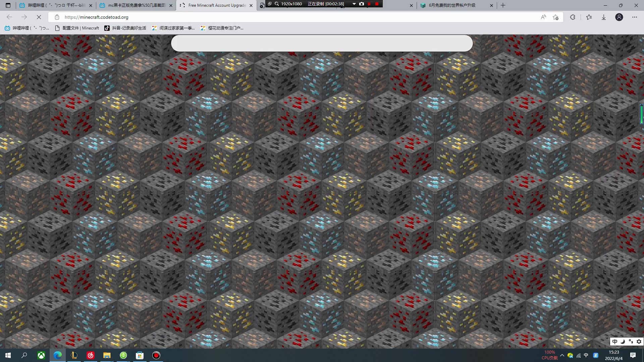The image size is (644, 362).
Task: Open the Settings and more menu
Action: click(x=635, y=17)
